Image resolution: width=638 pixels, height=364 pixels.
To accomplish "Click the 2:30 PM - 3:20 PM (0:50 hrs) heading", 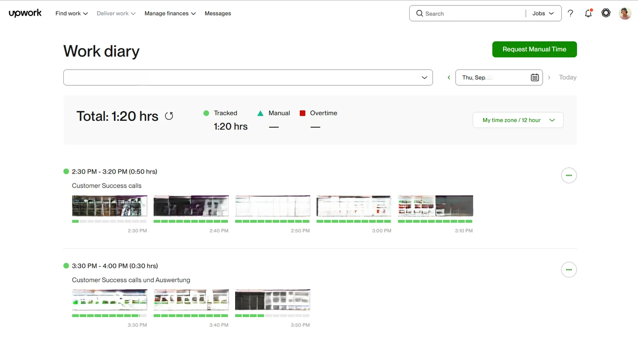I will click(114, 172).
